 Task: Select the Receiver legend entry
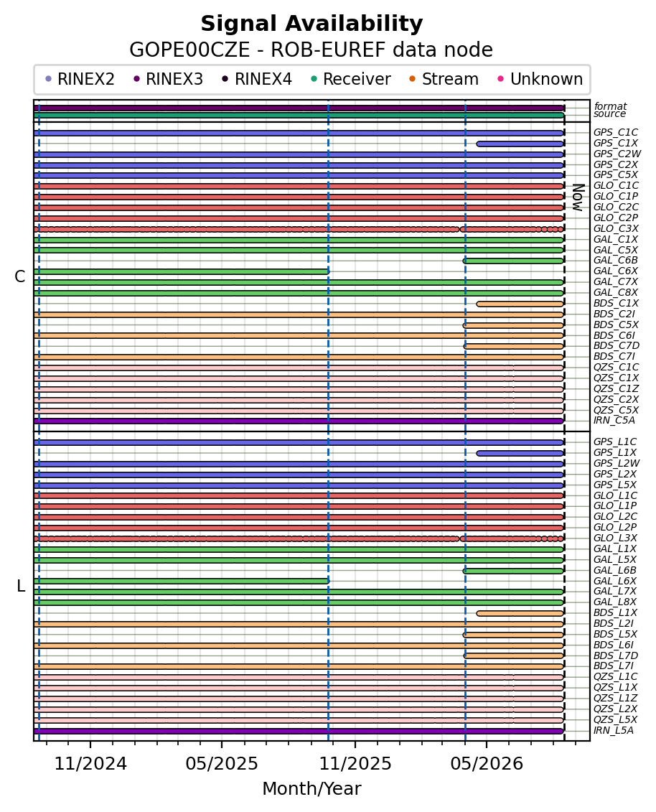coord(350,79)
